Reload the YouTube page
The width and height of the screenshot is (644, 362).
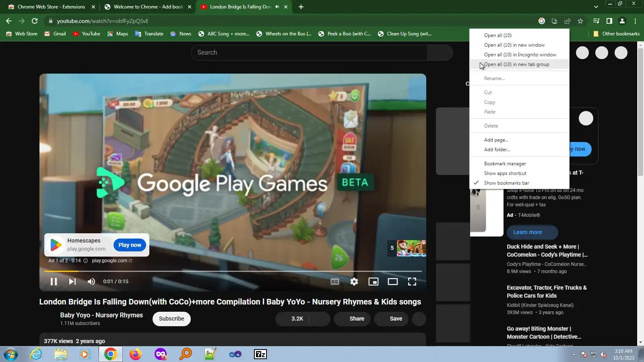[35, 21]
